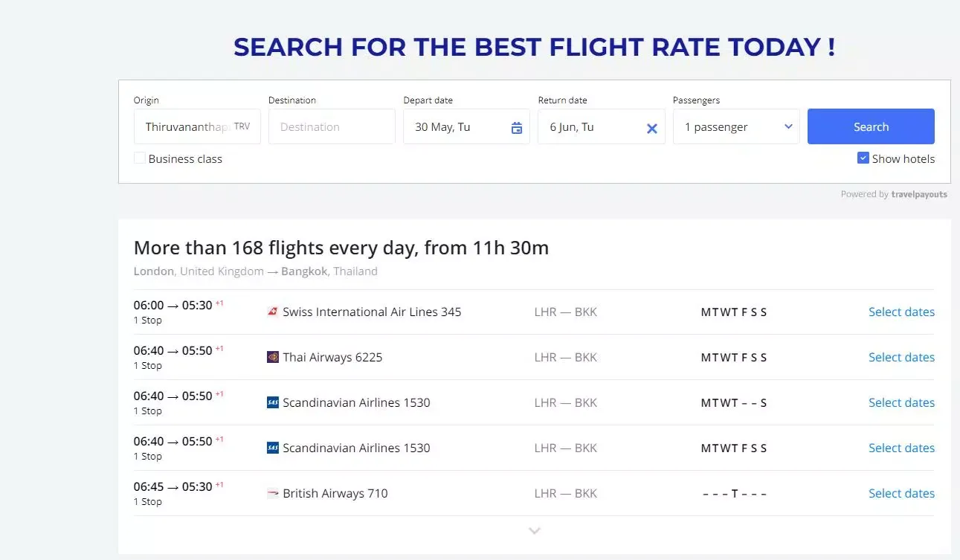The width and height of the screenshot is (960, 560).
Task: Click 1 Stop under Swiss flight
Action: pyautogui.click(x=147, y=320)
